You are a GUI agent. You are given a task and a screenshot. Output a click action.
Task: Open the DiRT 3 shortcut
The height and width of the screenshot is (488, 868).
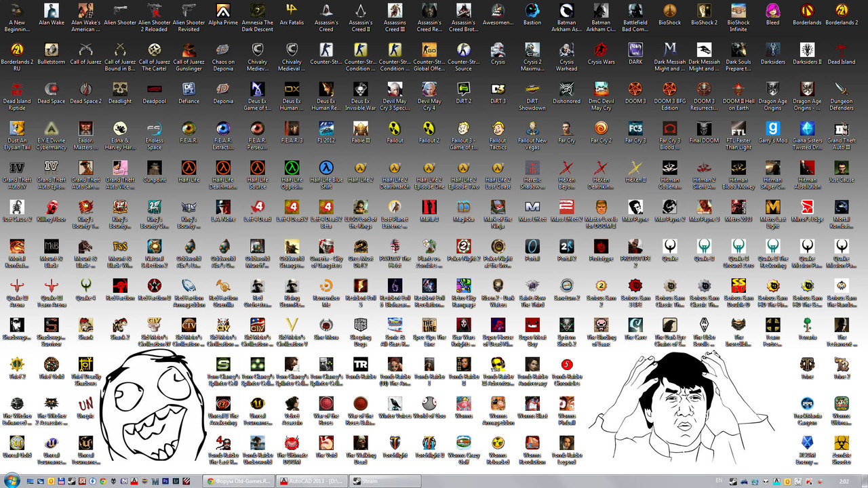click(498, 94)
